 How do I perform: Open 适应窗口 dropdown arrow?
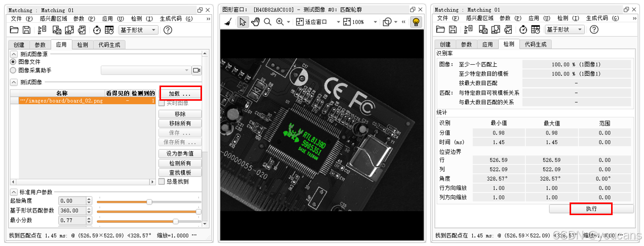338,22
